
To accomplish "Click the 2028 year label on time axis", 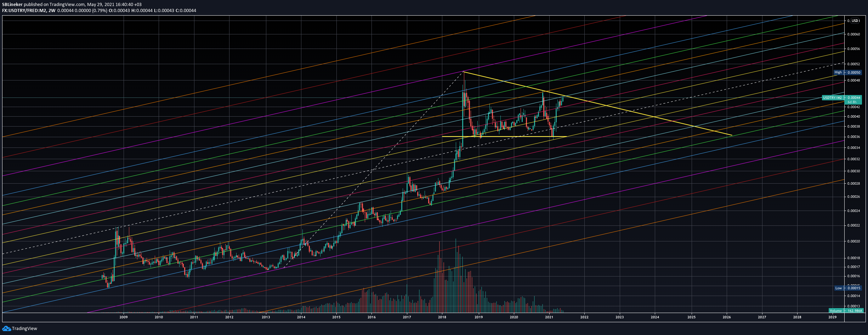I will (797, 317).
